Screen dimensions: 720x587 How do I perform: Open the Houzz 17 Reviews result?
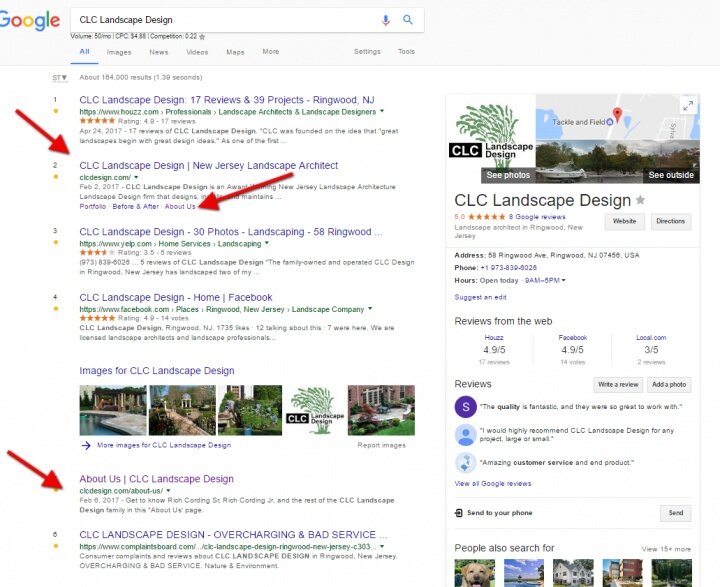(227, 100)
